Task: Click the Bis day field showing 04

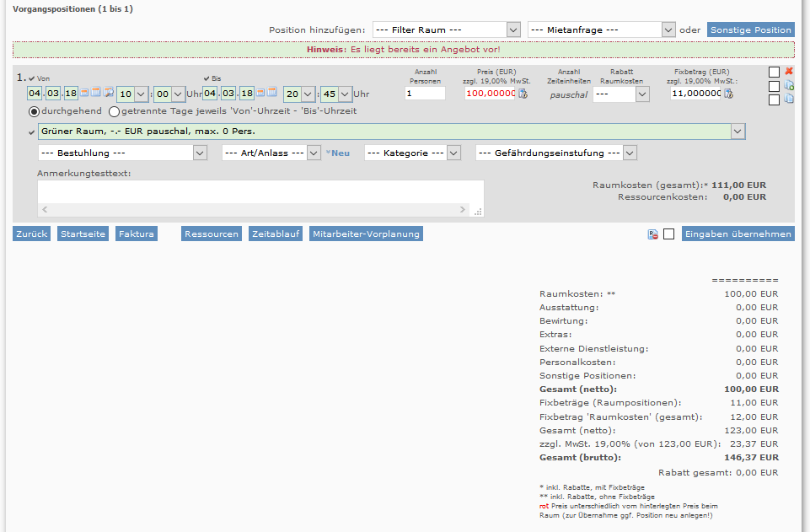Action: coord(210,94)
